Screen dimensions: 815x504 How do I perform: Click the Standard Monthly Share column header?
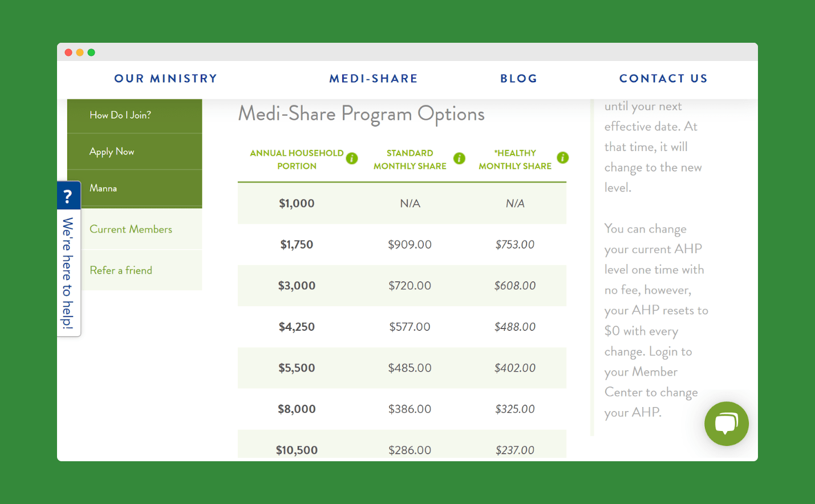[410, 160]
